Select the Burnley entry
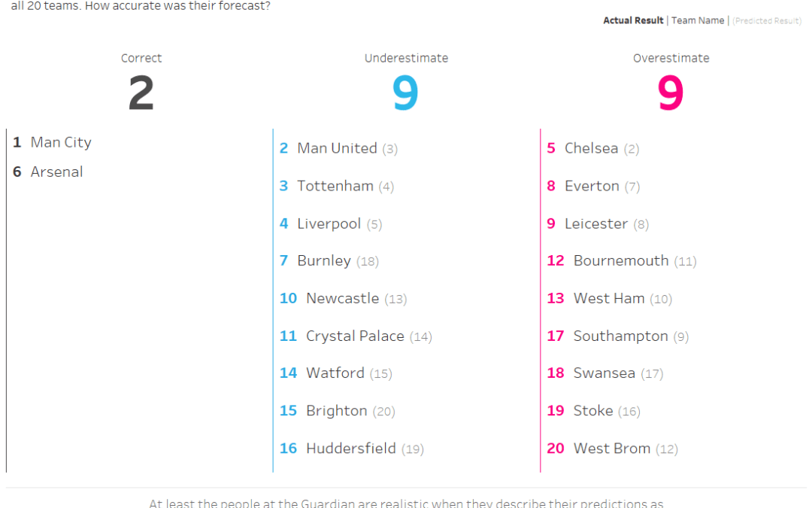Screen dimensions: 812x508 pyautogui.click(x=324, y=261)
